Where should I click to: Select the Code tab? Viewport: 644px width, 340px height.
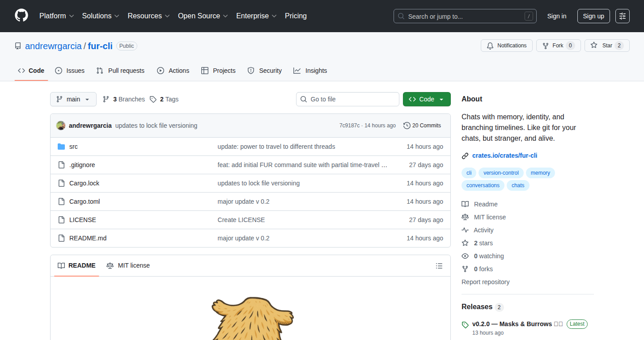coord(31,71)
